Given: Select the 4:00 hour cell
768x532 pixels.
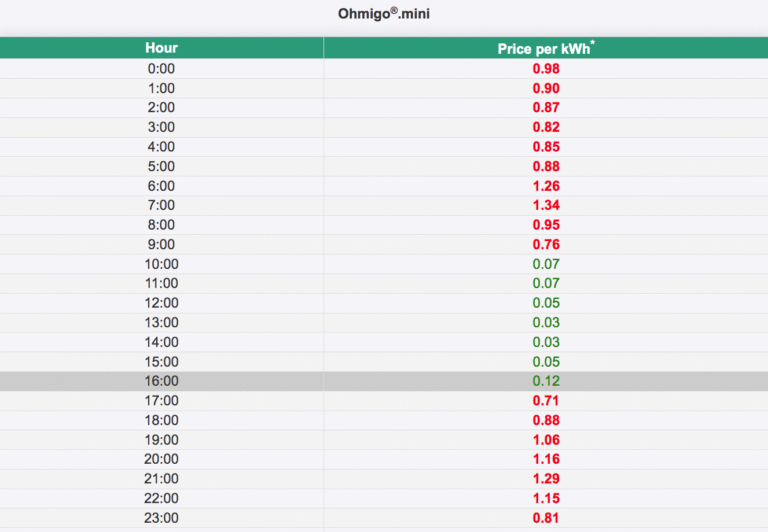Looking at the screenshot, I should coord(161,147).
